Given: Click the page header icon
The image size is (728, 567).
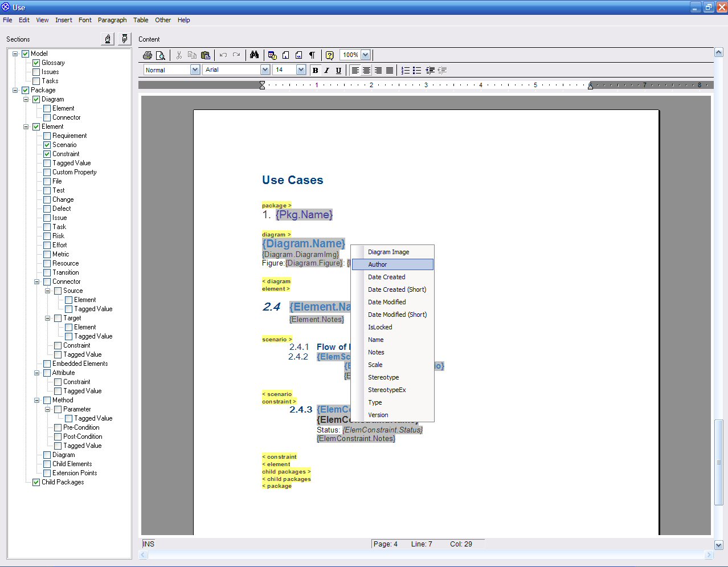Looking at the screenshot, I should pyautogui.click(x=285, y=55).
